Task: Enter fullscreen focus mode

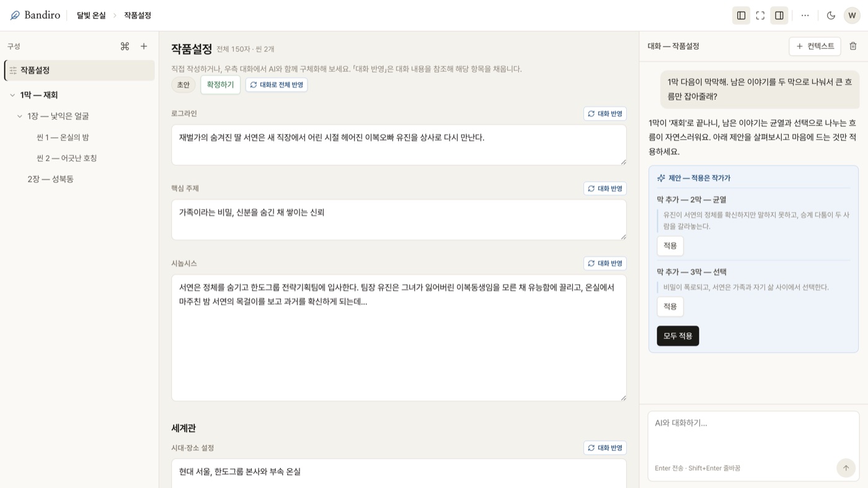Action: tap(760, 16)
